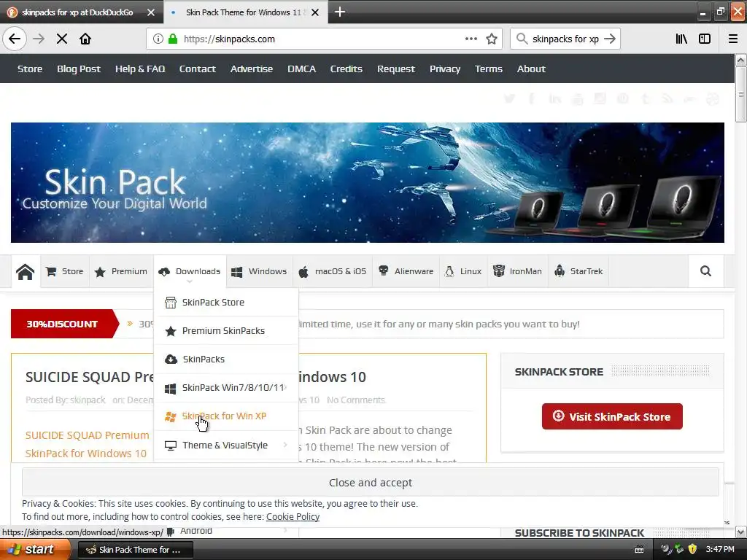Open page actions three-dot menu
747x560 pixels.
point(471,39)
